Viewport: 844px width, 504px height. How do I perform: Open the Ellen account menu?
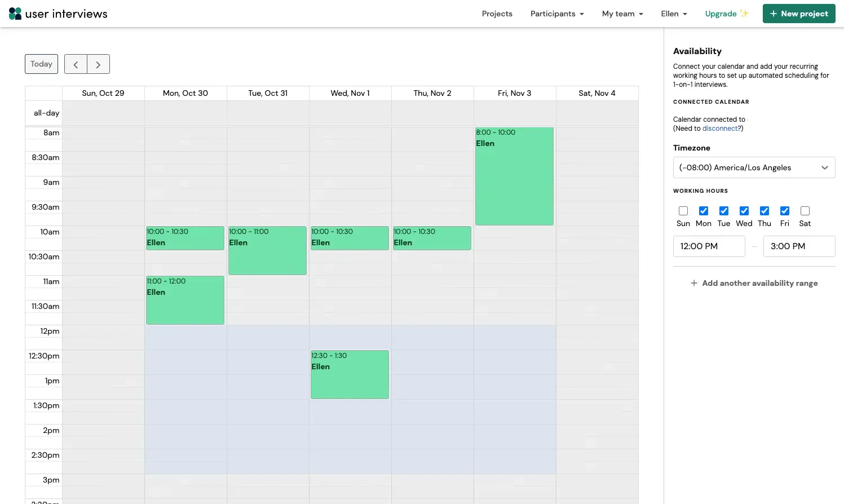pos(674,14)
